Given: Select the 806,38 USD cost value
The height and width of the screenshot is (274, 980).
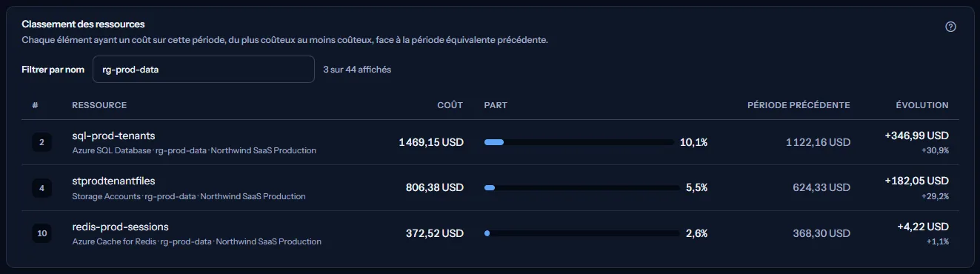Looking at the screenshot, I should (x=435, y=188).
